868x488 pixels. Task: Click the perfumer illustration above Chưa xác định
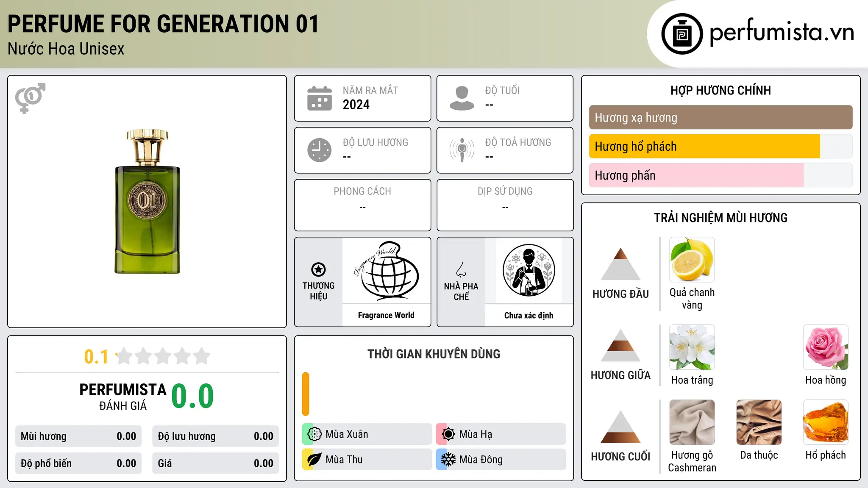click(x=529, y=270)
